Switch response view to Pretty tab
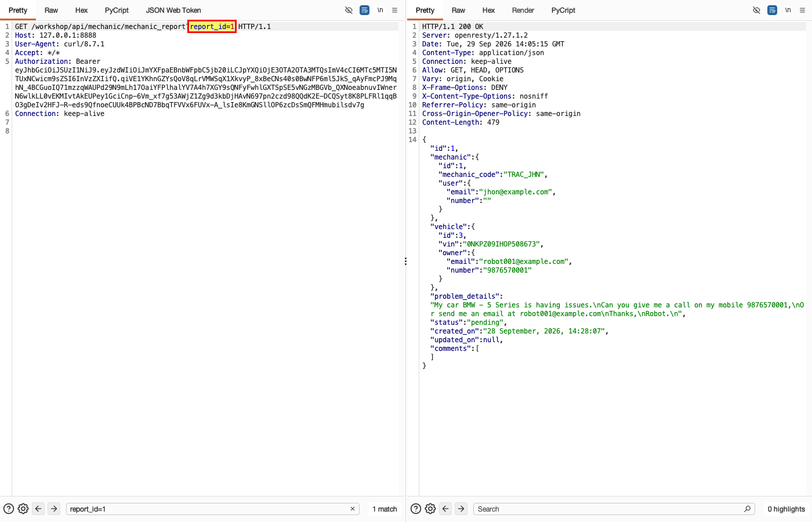Viewport: 812px width, 522px height. [425, 10]
